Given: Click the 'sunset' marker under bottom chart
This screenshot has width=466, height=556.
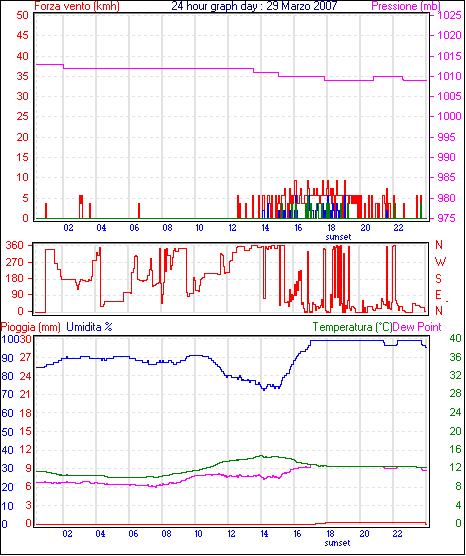Looking at the screenshot, I should pos(337,543).
